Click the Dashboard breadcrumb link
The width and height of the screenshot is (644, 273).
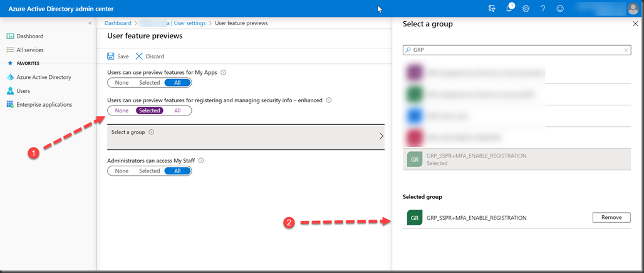118,23
